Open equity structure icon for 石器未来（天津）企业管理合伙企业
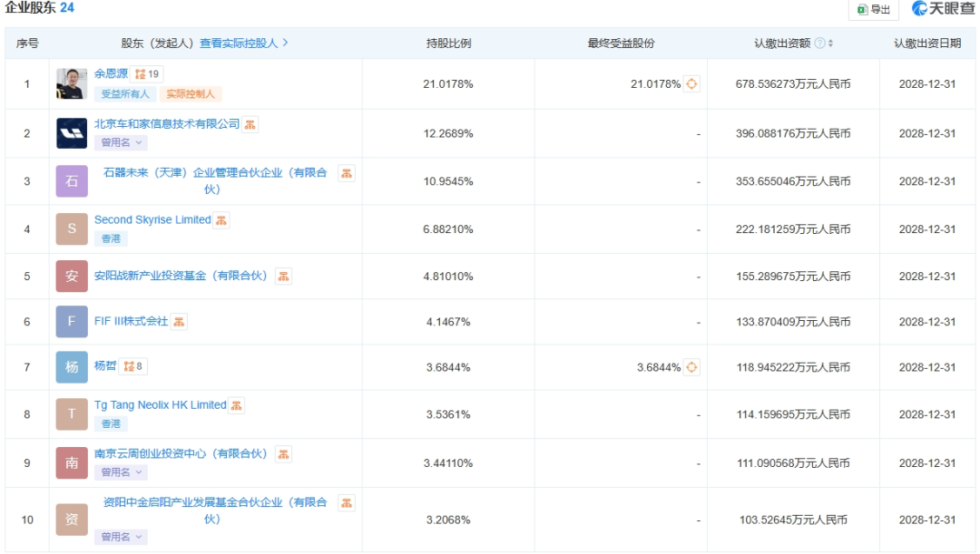Image resolution: width=980 pixels, height=554 pixels. 347,173
